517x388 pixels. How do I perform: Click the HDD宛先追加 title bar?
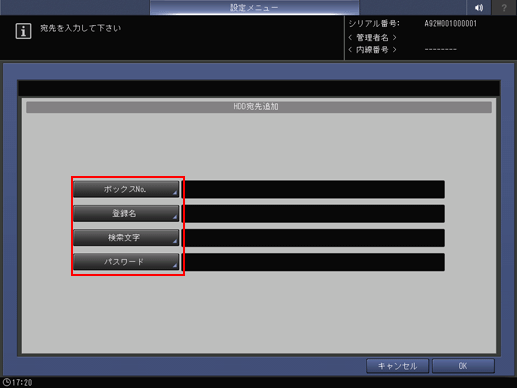[259, 107]
